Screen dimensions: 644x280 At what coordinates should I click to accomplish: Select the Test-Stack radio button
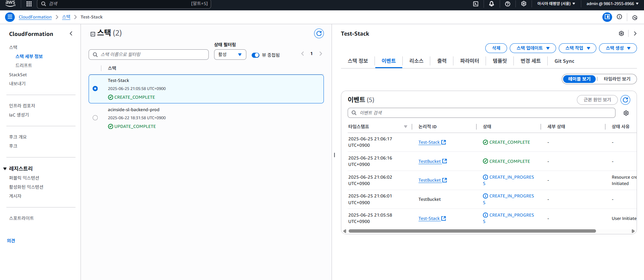pos(95,89)
